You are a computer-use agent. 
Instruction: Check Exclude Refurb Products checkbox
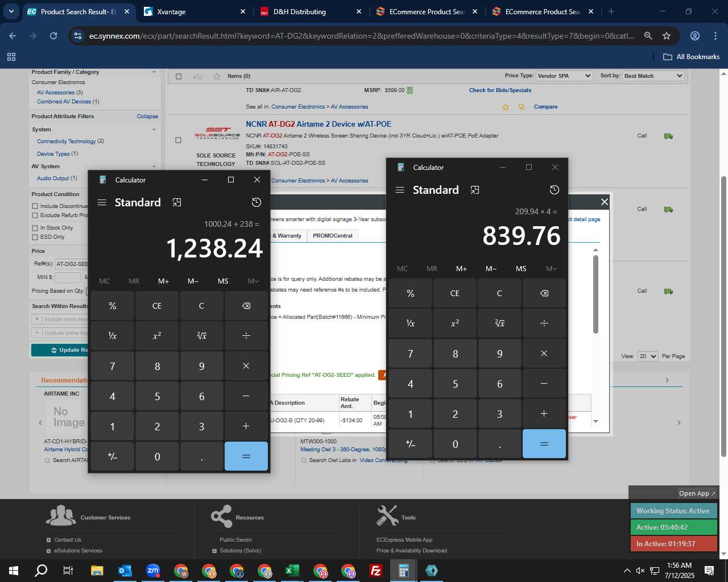[35, 215]
